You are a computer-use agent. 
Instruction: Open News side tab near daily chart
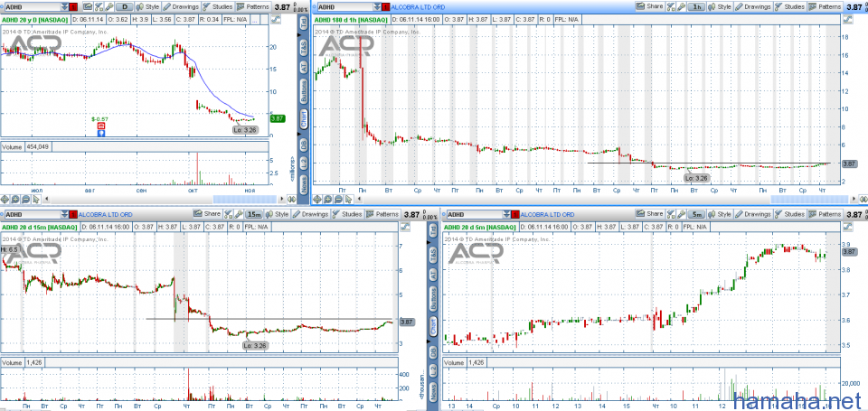304,184
